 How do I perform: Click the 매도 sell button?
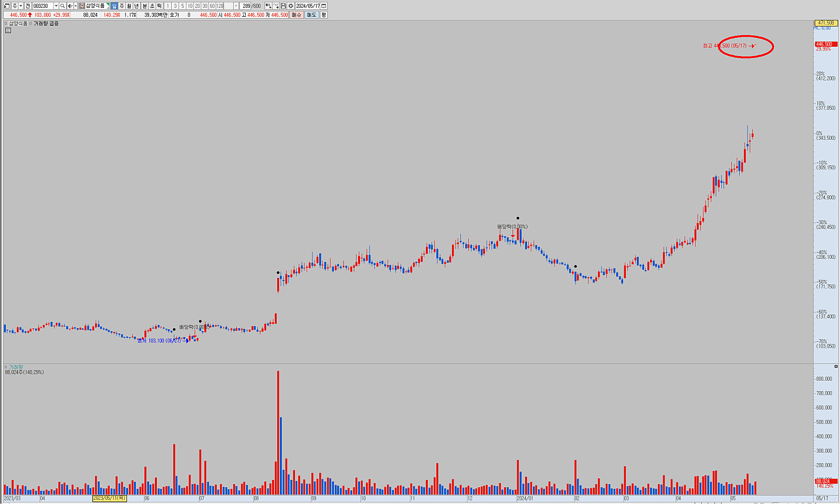(x=312, y=15)
